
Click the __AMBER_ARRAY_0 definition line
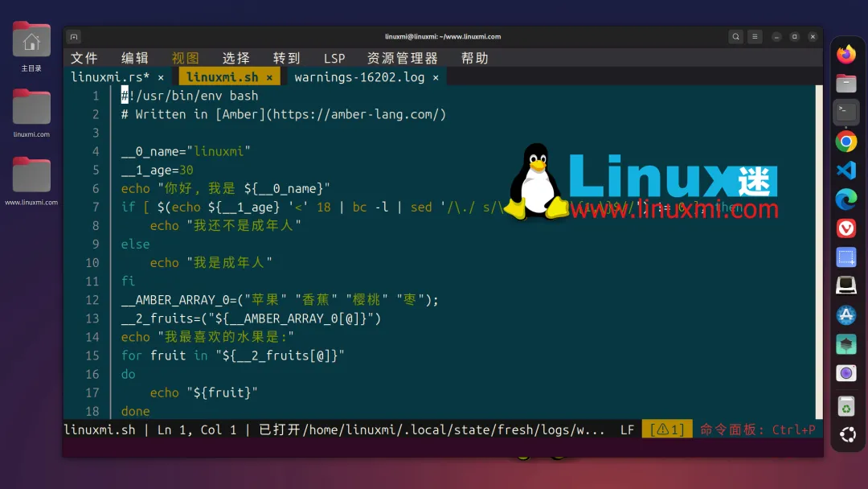click(x=280, y=300)
